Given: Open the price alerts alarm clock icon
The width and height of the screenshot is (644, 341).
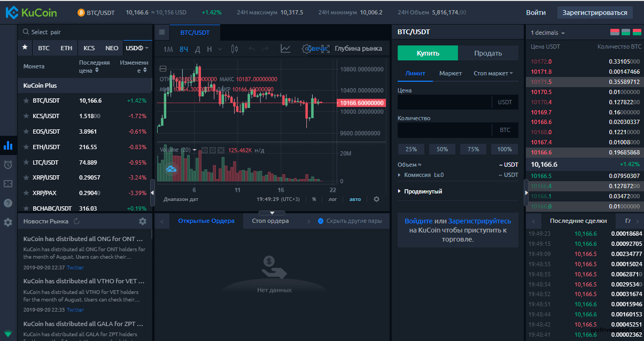Looking at the screenshot, I should click(8, 165).
